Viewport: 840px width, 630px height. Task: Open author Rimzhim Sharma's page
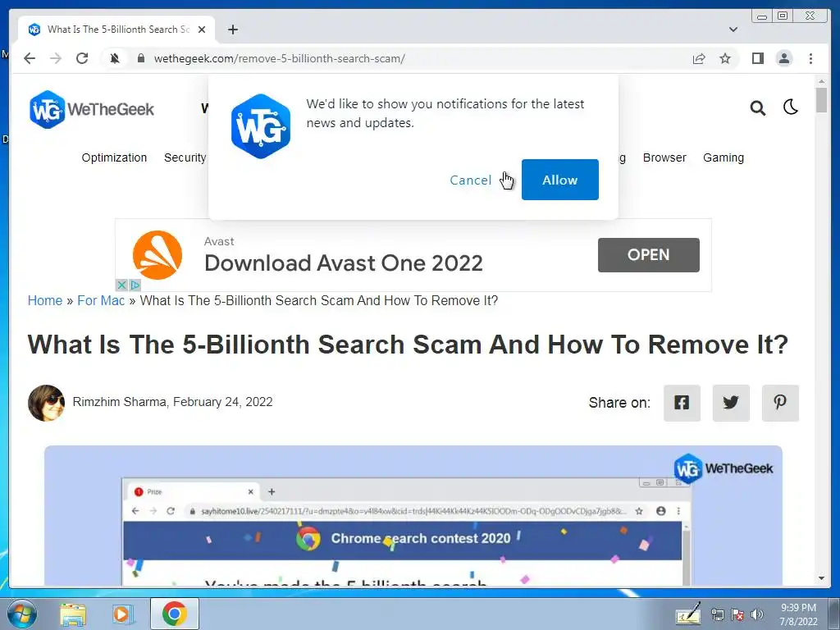click(x=120, y=402)
